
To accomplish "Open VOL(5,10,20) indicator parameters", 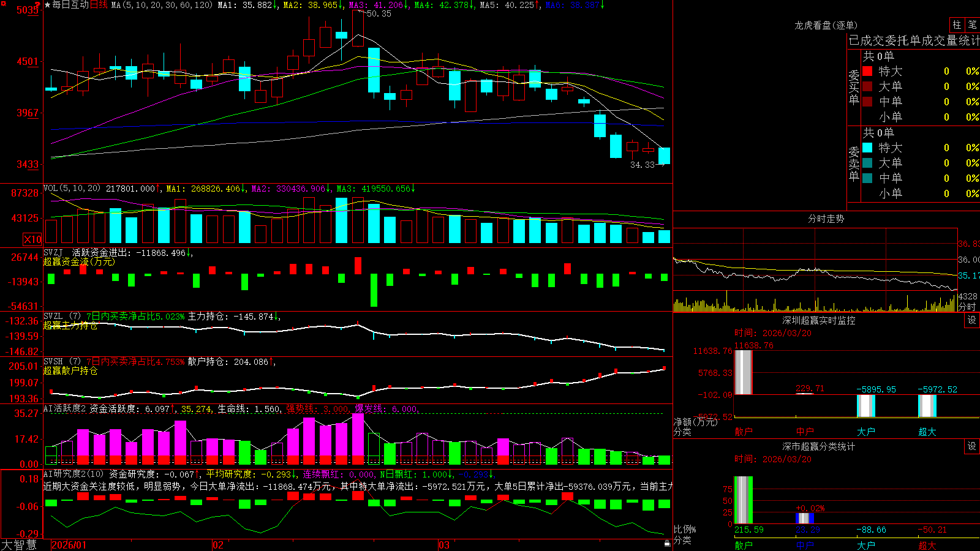I will (72, 188).
